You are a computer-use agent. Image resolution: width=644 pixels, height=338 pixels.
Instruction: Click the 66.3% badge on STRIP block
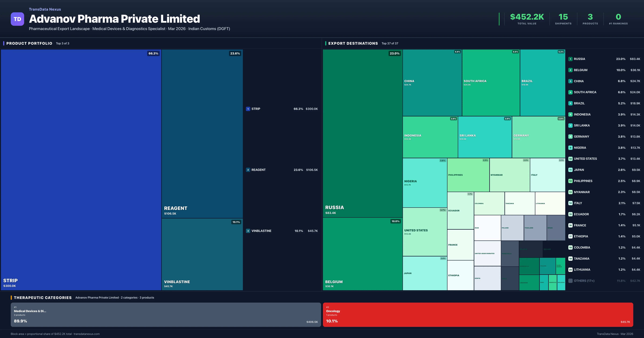[153, 54]
